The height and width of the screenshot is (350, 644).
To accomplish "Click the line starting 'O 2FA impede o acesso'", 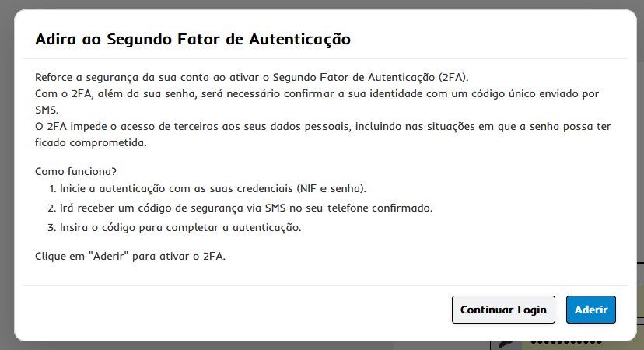I will point(323,126).
